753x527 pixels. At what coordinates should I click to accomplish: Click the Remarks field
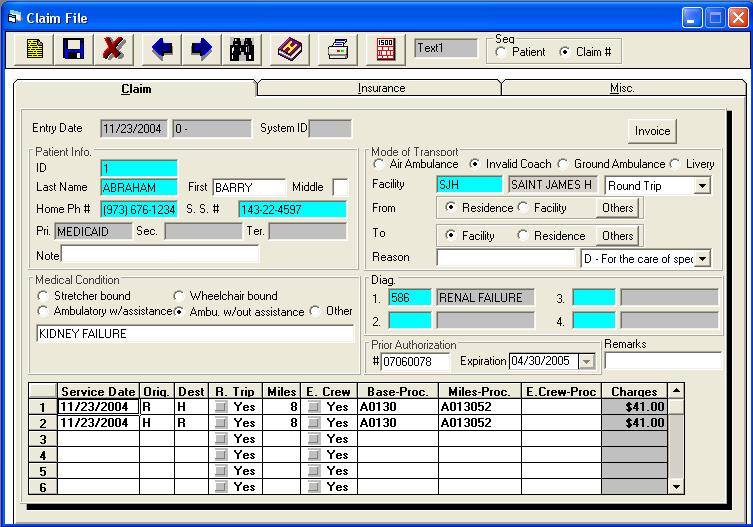[x=663, y=361]
